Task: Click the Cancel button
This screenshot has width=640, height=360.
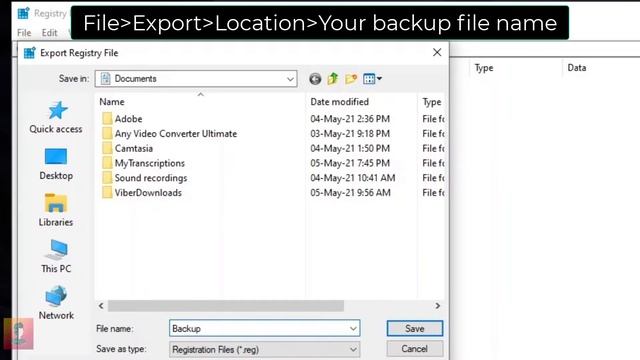Action: (415, 349)
